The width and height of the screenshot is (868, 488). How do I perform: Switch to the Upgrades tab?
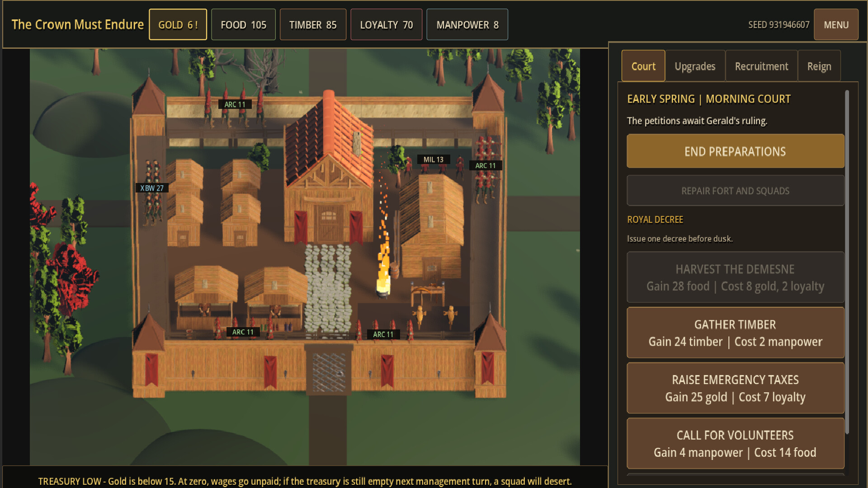695,66
